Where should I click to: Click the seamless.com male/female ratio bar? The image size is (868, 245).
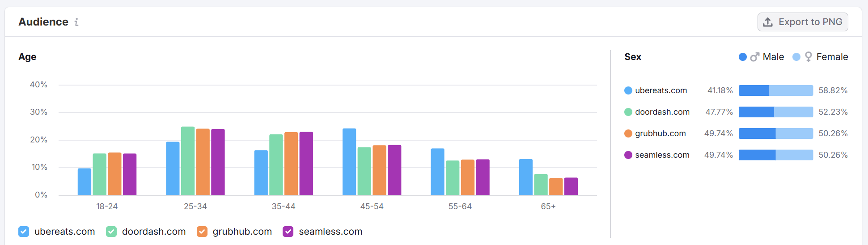(x=775, y=155)
